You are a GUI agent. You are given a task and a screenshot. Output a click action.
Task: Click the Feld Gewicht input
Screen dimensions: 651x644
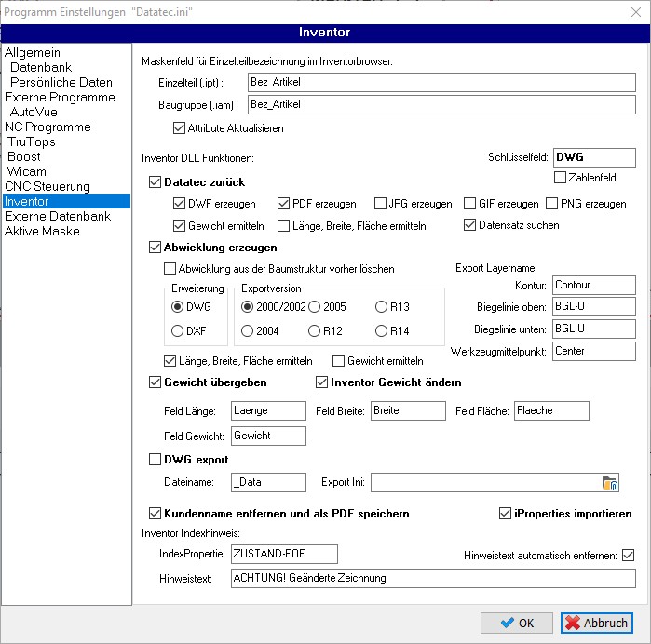(x=268, y=436)
